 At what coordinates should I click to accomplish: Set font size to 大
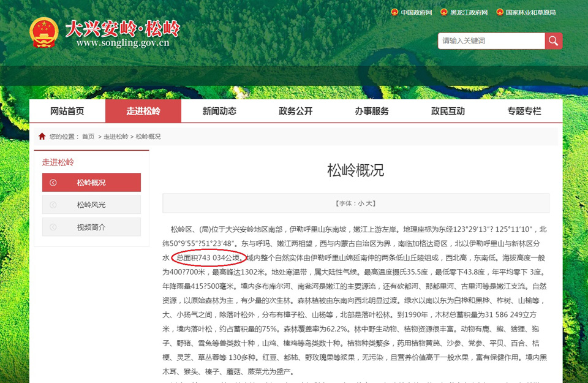click(371, 203)
